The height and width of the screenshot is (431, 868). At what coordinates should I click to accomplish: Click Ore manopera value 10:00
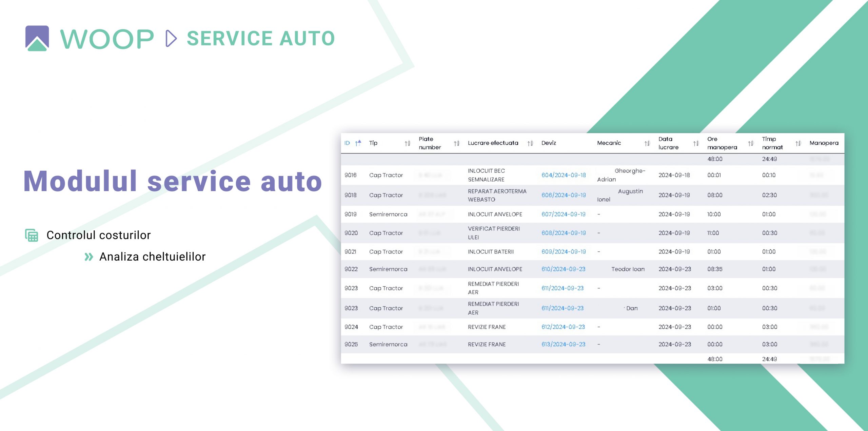[x=714, y=214]
